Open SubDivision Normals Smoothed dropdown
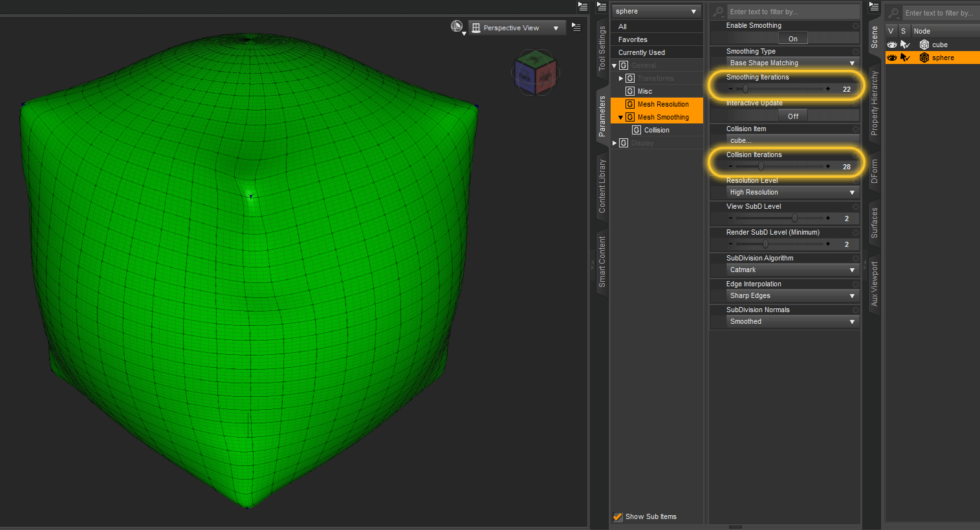The image size is (980, 530). 792,322
